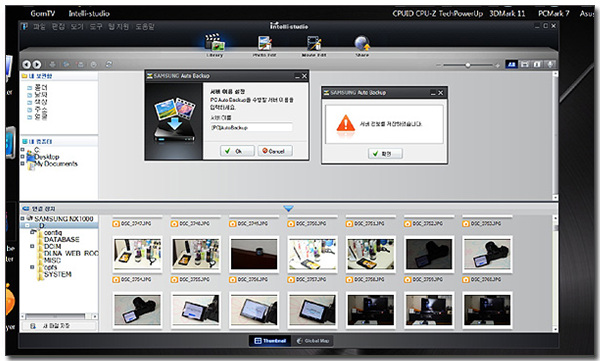Click the camera icon beside DSC_3754.JPG
Image resolution: width=600 pixels, height=361 pixels.
116,280
